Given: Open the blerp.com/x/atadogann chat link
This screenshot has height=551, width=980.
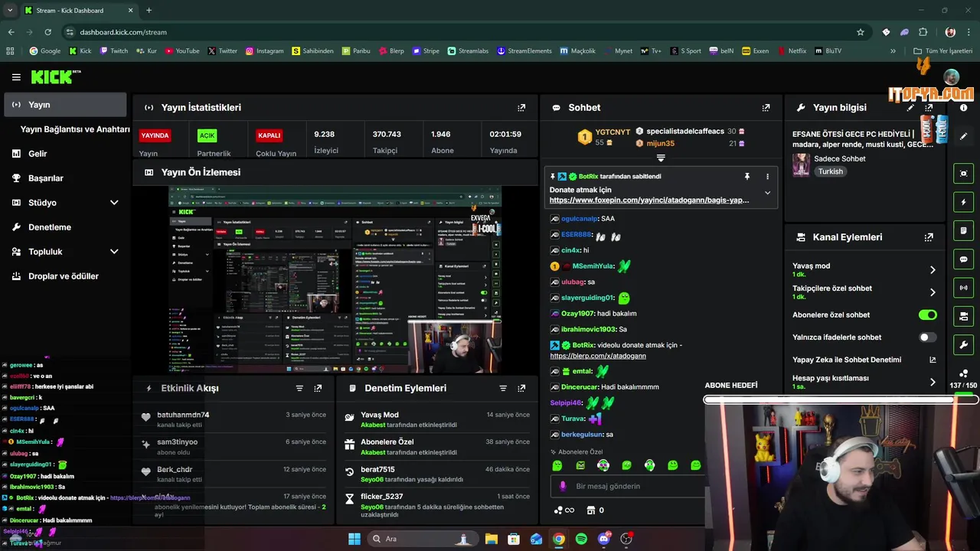Looking at the screenshot, I should click(x=598, y=356).
